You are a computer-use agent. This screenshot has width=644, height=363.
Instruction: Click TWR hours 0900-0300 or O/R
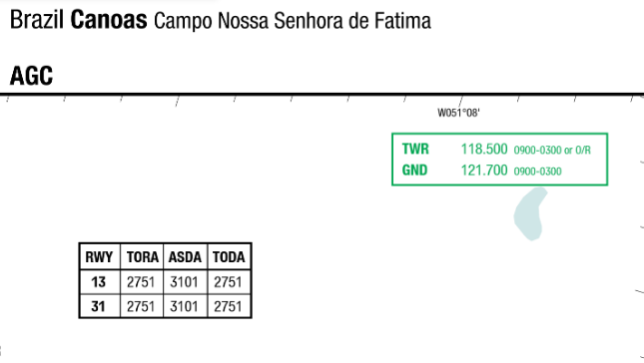pos(552,151)
